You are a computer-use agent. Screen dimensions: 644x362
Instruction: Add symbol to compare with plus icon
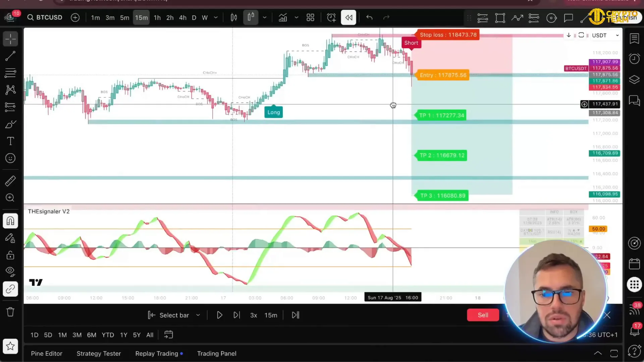pyautogui.click(x=75, y=17)
